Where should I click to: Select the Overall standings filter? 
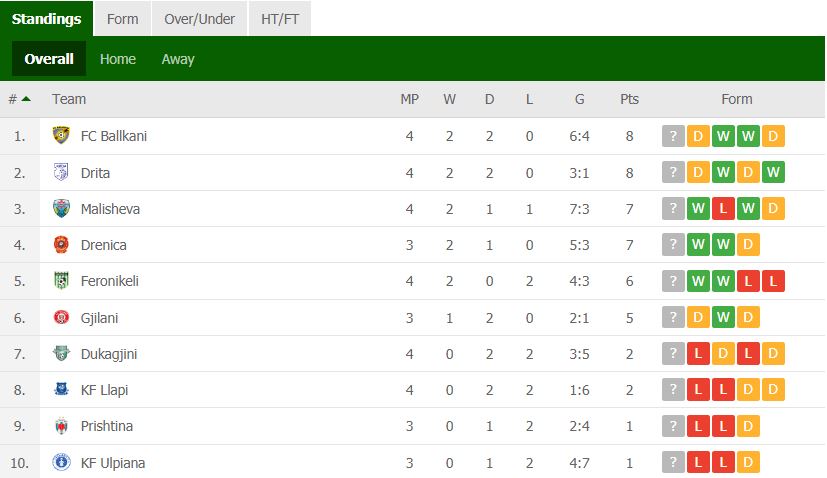tap(49, 59)
